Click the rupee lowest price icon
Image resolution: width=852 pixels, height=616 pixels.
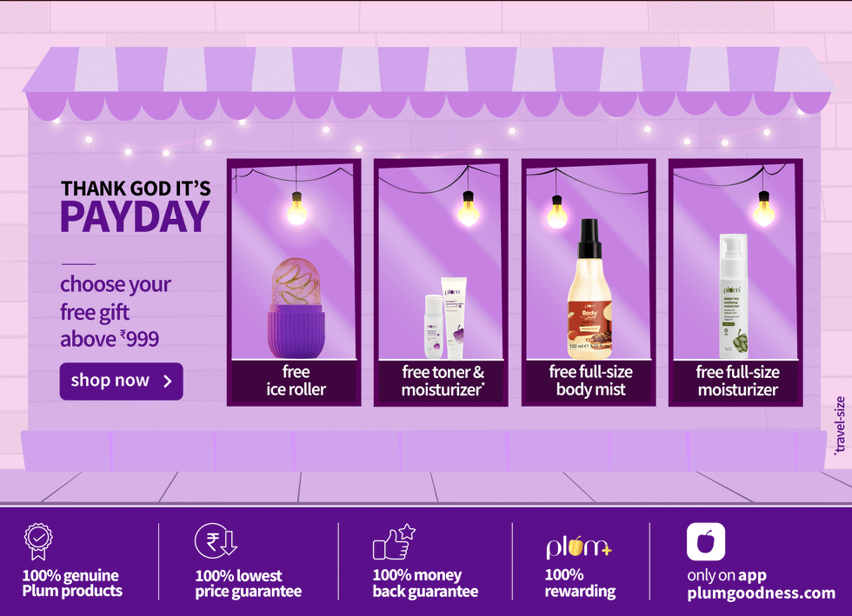(216, 540)
